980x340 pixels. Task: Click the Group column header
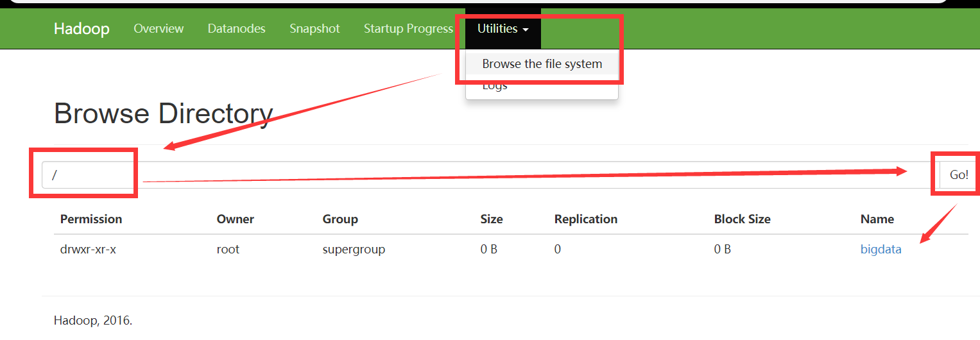click(x=340, y=219)
